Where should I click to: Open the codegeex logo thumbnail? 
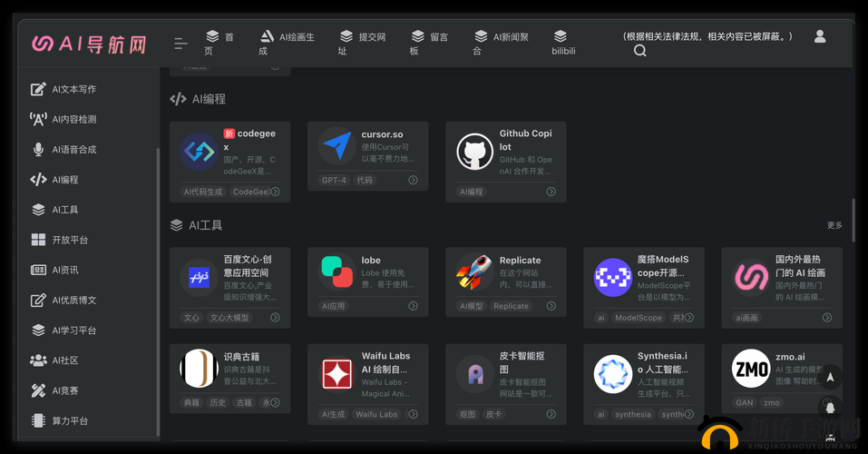click(x=198, y=152)
